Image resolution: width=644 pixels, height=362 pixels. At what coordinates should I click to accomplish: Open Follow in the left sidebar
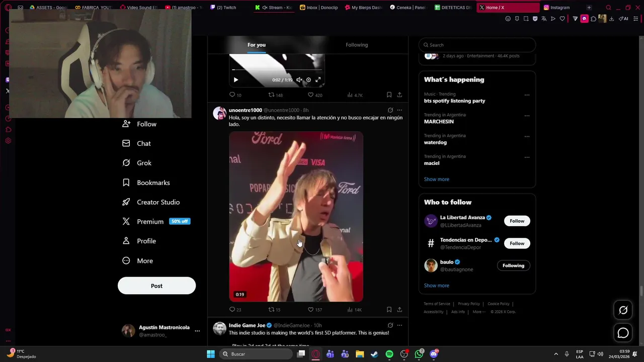tap(139, 124)
